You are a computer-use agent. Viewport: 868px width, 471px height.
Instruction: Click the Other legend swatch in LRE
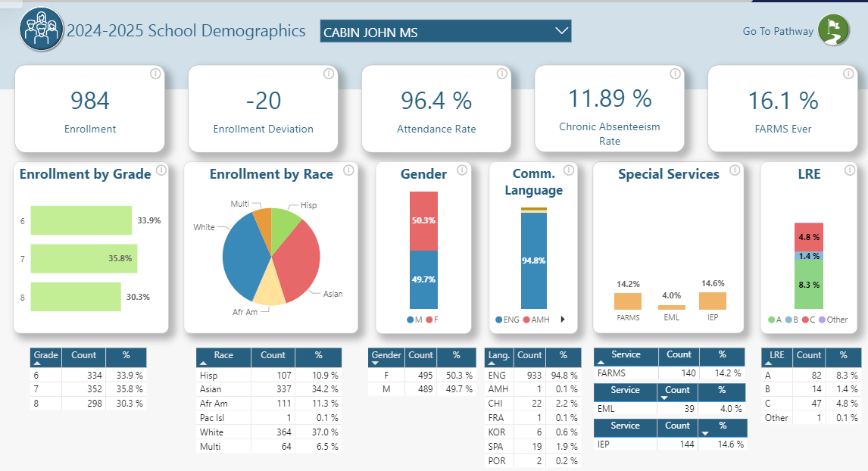pyautogui.click(x=822, y=320)
